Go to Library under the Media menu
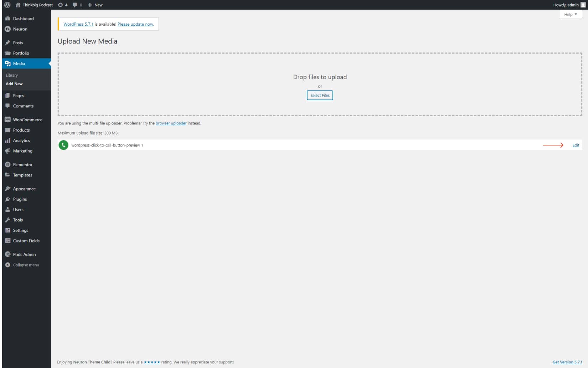Screen dimensions: 588x368 [x=12, y=75]
